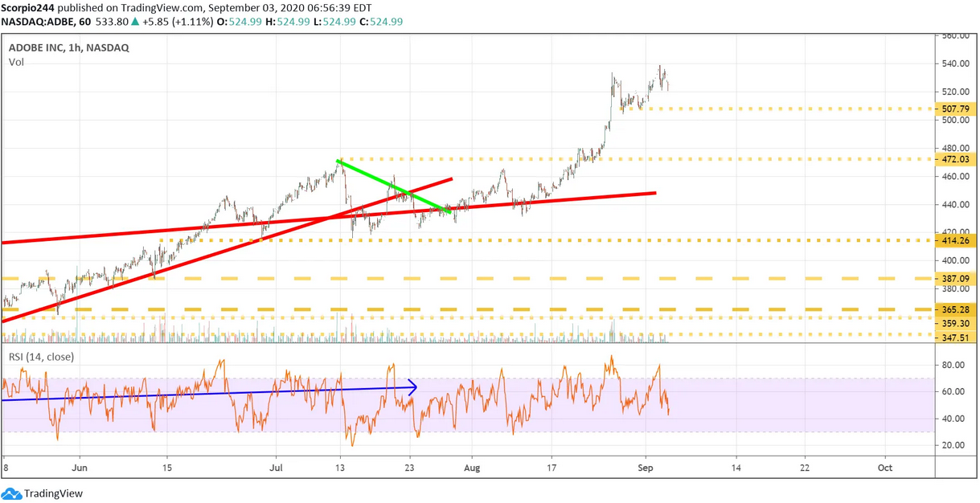The height and width of the screenshot is (503, 980).
Task: Click the C:524.99 close value
Action: [x=383, y=21]
